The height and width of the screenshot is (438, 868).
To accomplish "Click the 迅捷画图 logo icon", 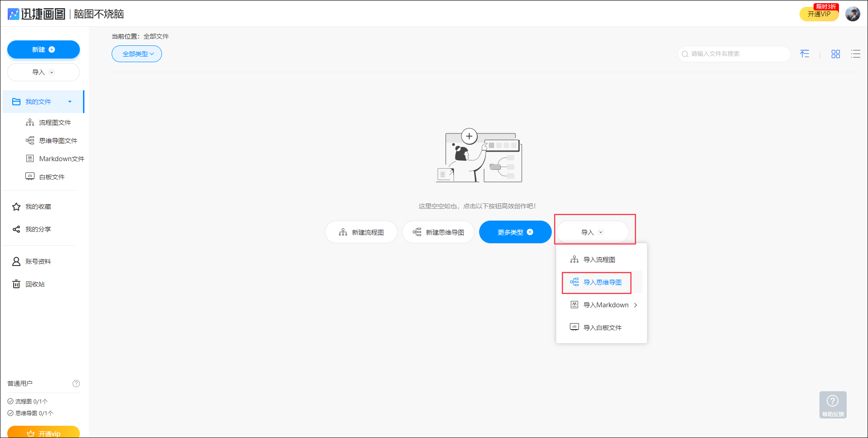I will [14, 14].
